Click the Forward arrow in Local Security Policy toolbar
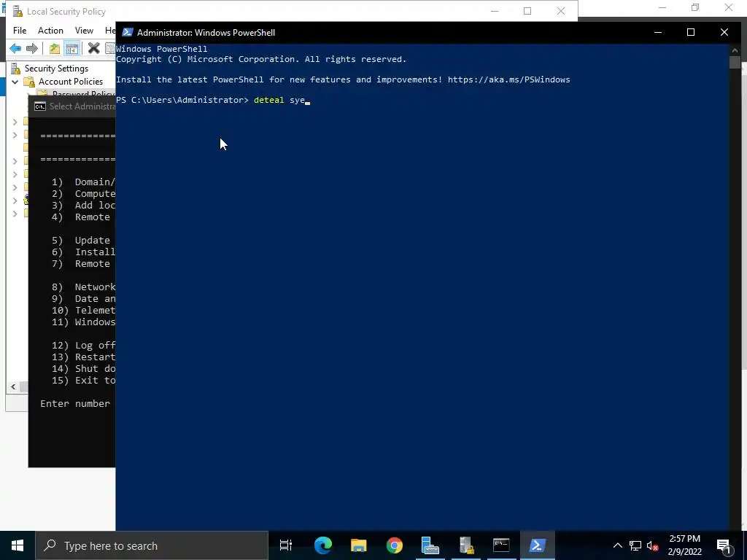The width and height of the screenshot is (747, 560). click(x=32, y=48)
